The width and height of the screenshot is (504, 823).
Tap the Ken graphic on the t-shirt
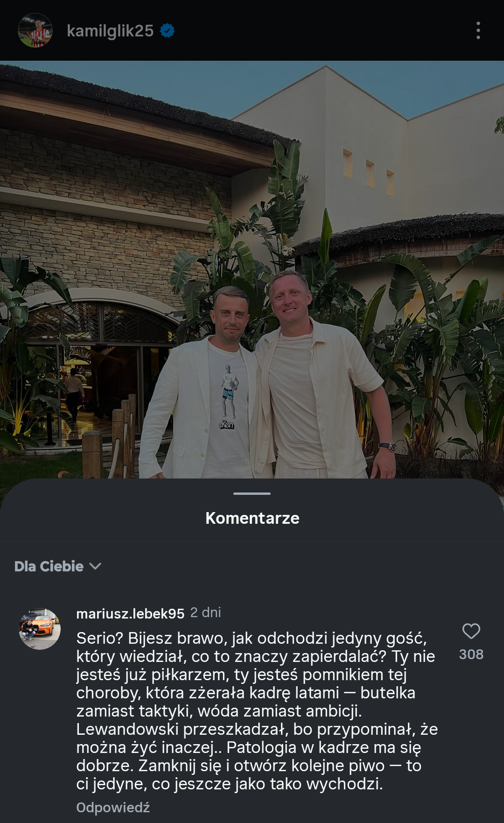tap(228, 397)
